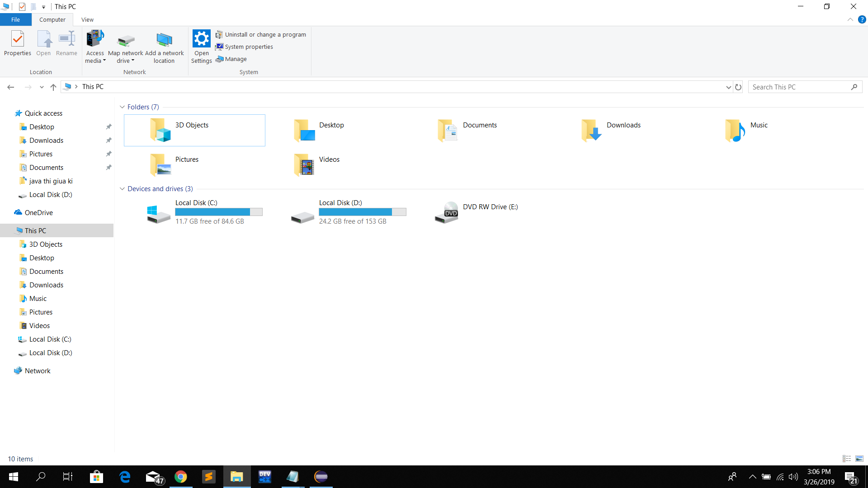Click Local Disk (C:) usage bar
Image resolution: width=868 pixels, height=488 pixels.
pos(219,212)
